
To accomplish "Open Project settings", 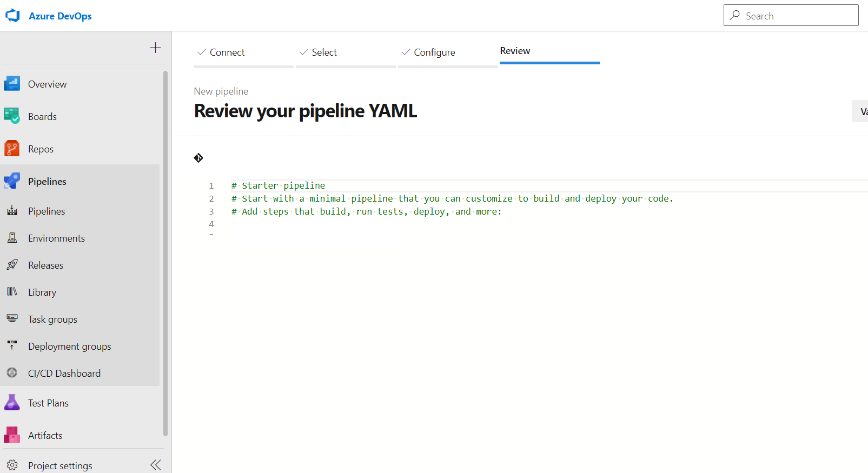I will (x=60, y=465).
